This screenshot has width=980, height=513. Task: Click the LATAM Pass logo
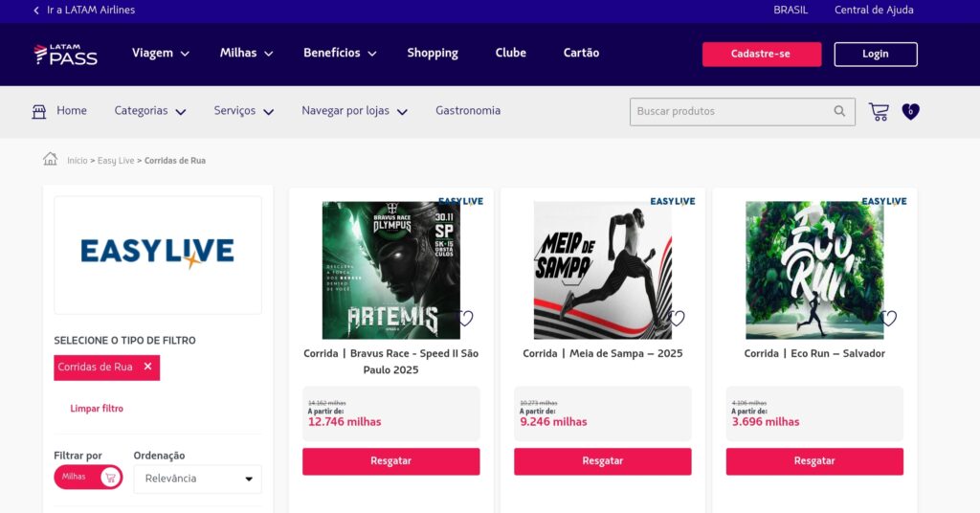click(65, 55)
